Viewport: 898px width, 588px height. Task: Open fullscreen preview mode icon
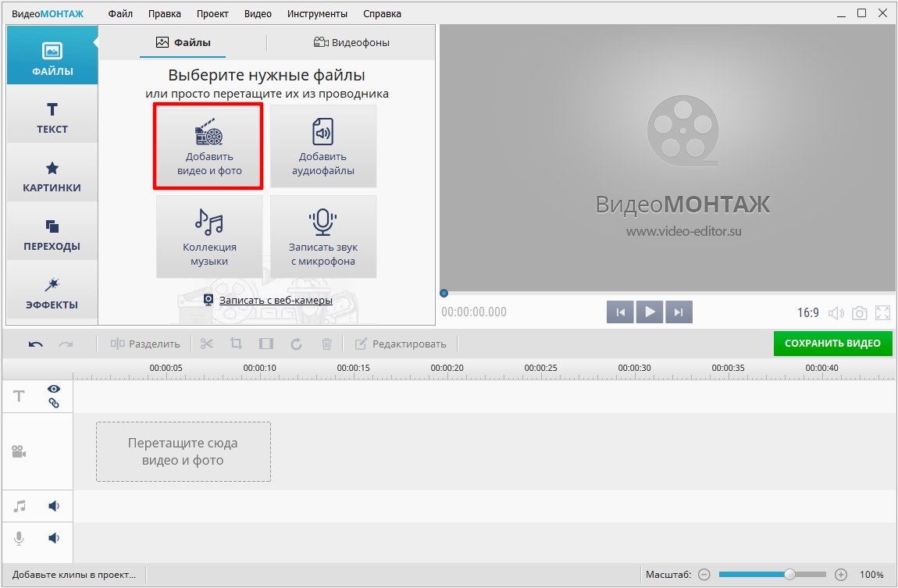[883, 313]
